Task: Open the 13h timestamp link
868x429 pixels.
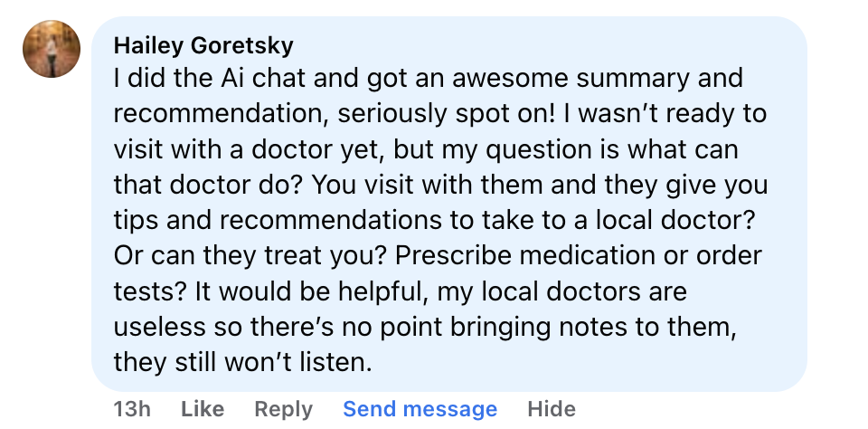Action: tap(132, 409)
